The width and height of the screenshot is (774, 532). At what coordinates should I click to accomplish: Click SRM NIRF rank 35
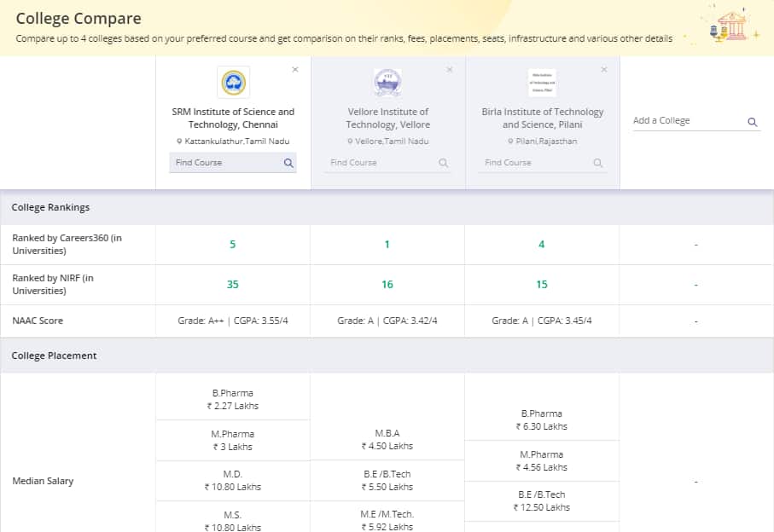tap(232, 285)
